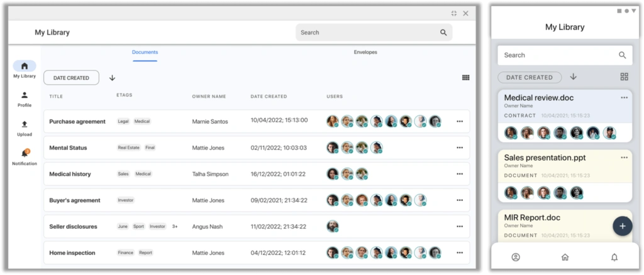Click the mobile grid view icon

click(x=625, y=77)
